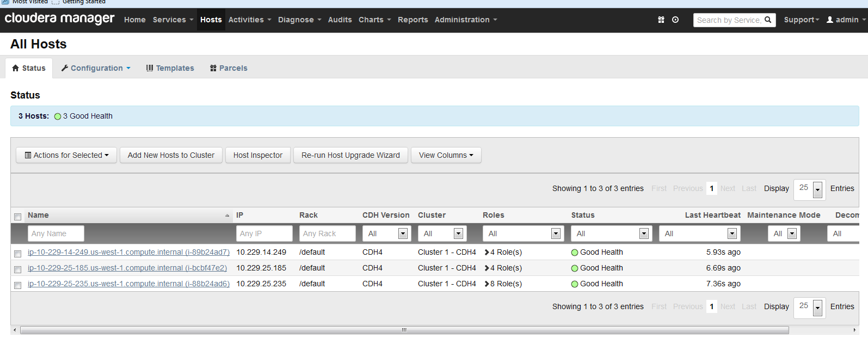Open the parcels icon in top navbar

click(x=661, y=20)
